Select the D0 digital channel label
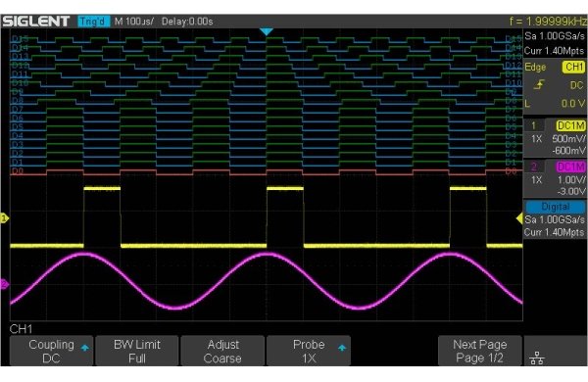 18,171
